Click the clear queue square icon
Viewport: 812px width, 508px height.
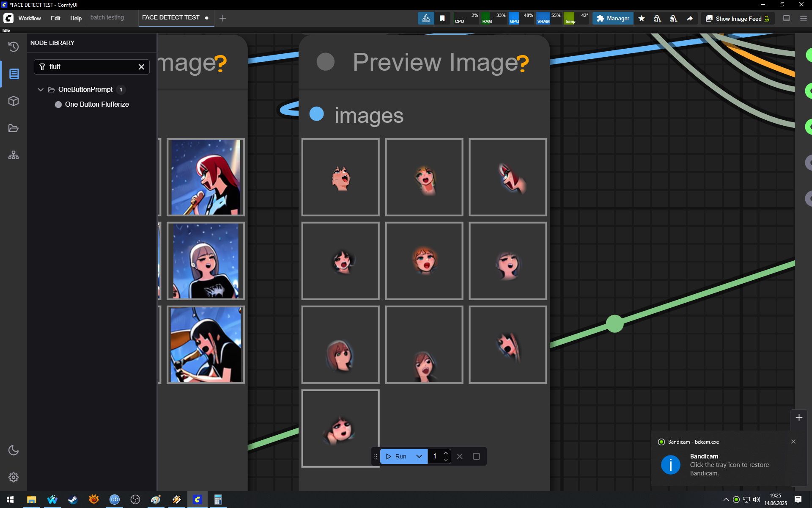point(476,456)
